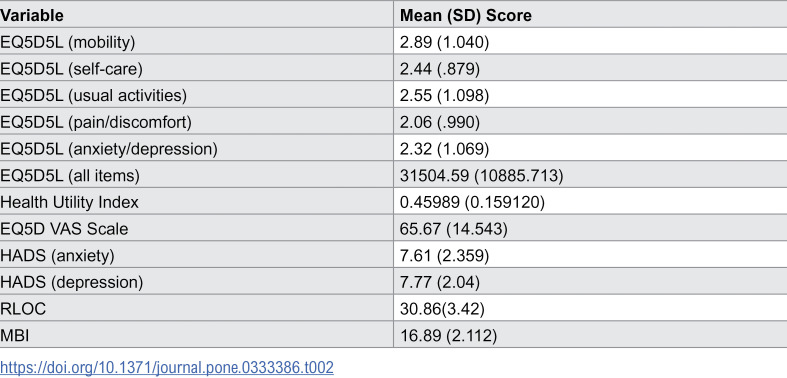Select the HADS (depression) row label

point(72,283)
